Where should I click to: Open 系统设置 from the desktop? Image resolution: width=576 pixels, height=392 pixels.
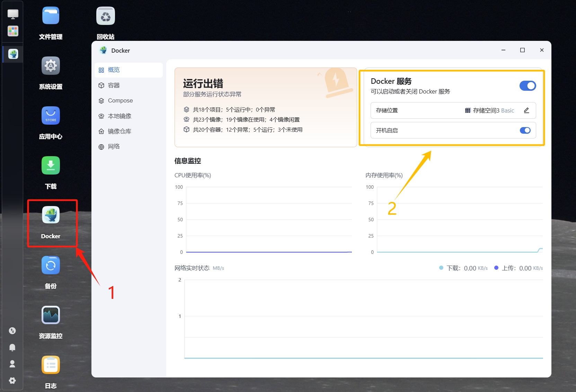pos(51,65)
